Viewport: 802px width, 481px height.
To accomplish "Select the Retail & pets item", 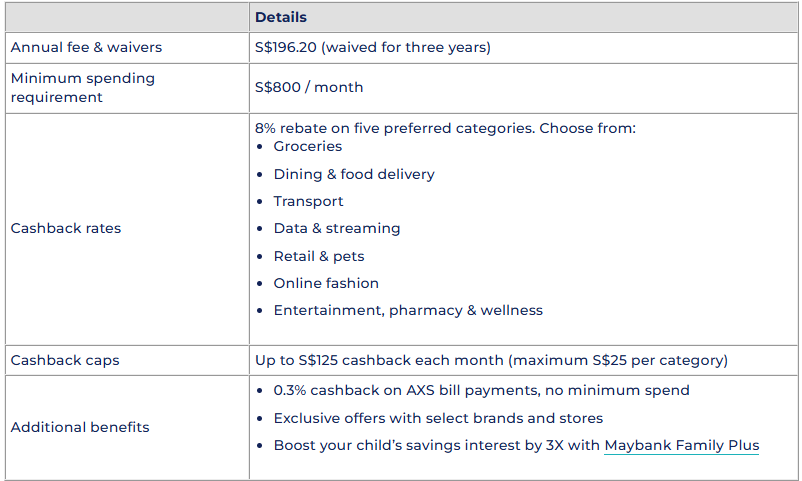I will tap(319, 256).
